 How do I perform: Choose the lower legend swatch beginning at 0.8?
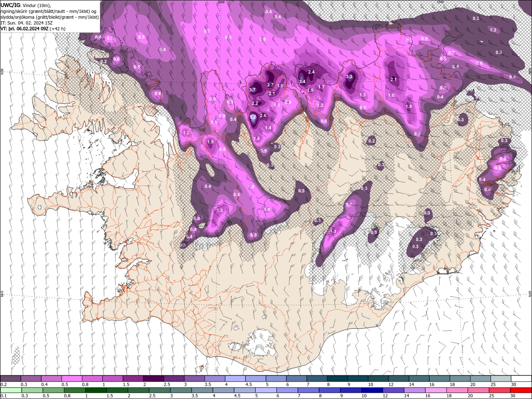[74, 390]
